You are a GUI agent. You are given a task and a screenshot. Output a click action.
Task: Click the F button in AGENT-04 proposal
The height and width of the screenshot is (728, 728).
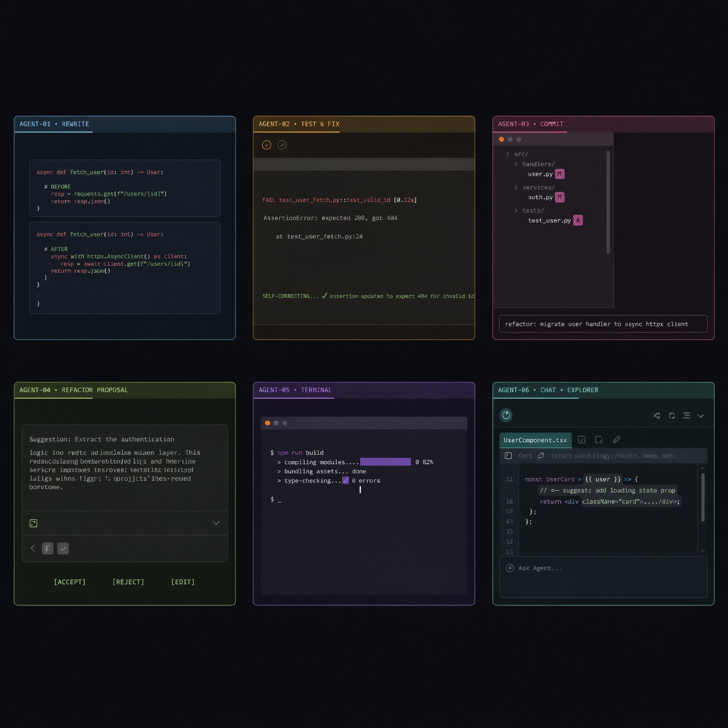[48, 548]
